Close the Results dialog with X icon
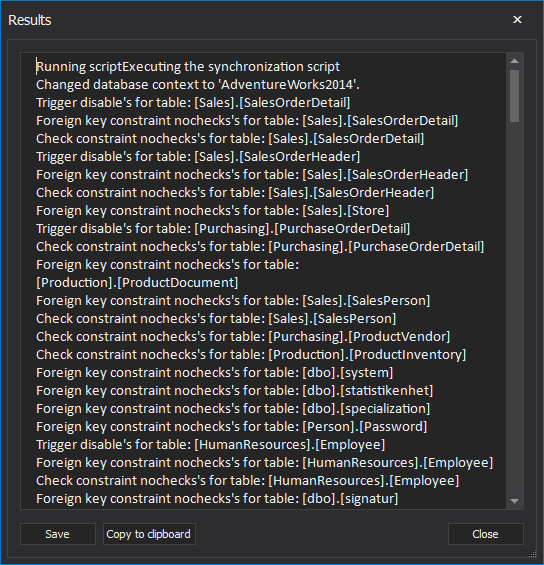The height and width of the screenshot is (565, 544). click(x=517, y=19)
